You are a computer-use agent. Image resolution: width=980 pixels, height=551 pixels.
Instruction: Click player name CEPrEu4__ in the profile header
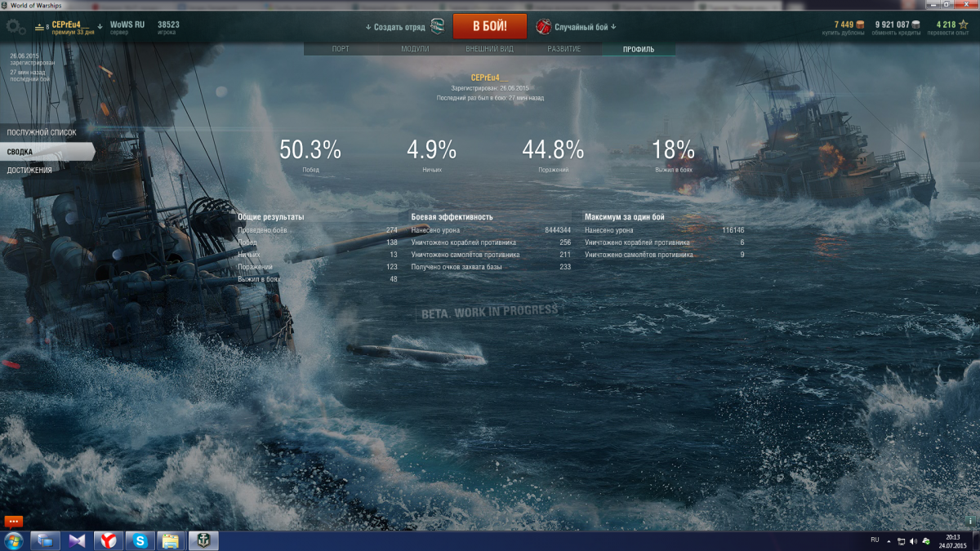coord(489,78)
